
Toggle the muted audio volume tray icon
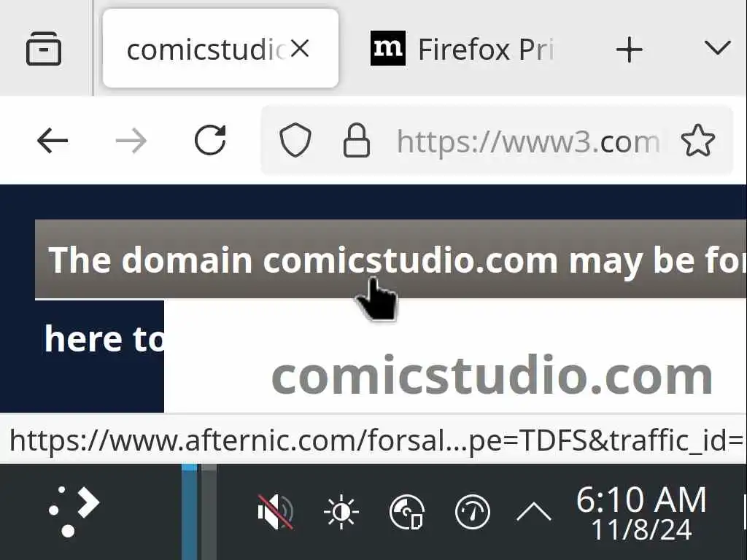pos(275,512)
